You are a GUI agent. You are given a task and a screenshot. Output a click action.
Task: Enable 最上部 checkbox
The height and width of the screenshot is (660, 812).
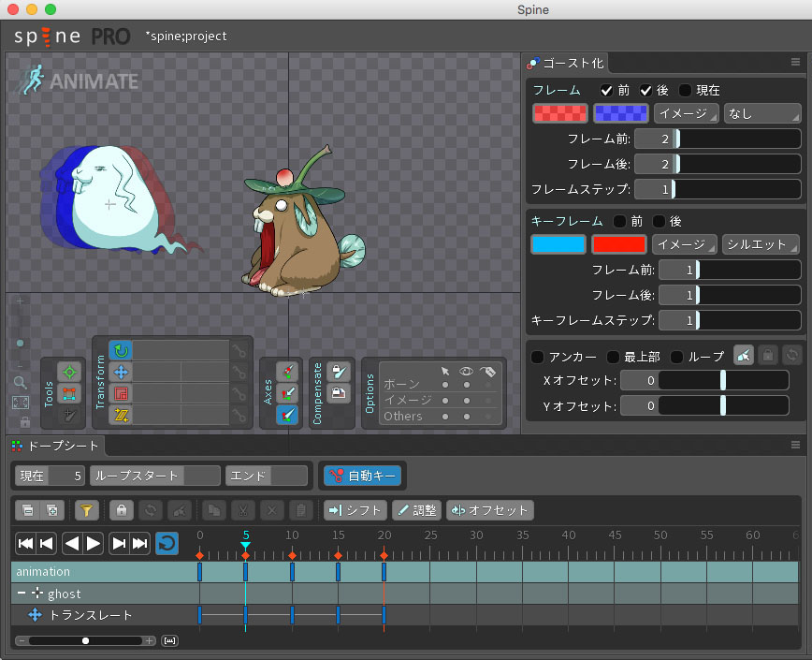pos(613,357)
